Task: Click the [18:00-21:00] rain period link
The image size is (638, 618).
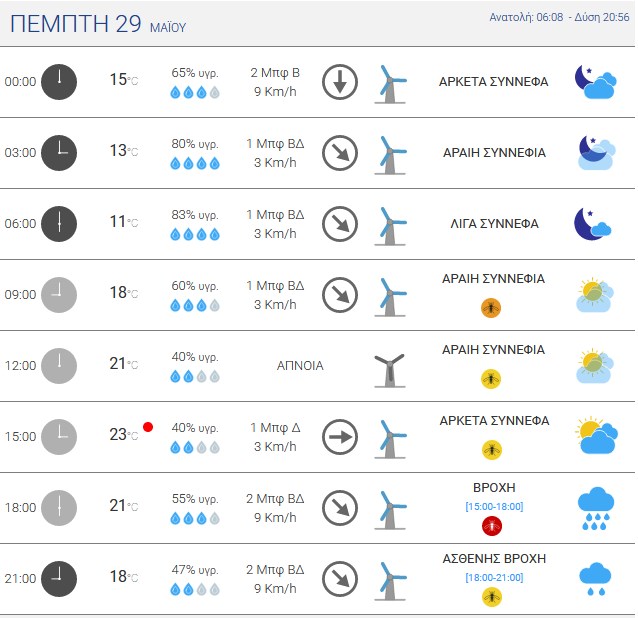Action: [x=494, y=577]
